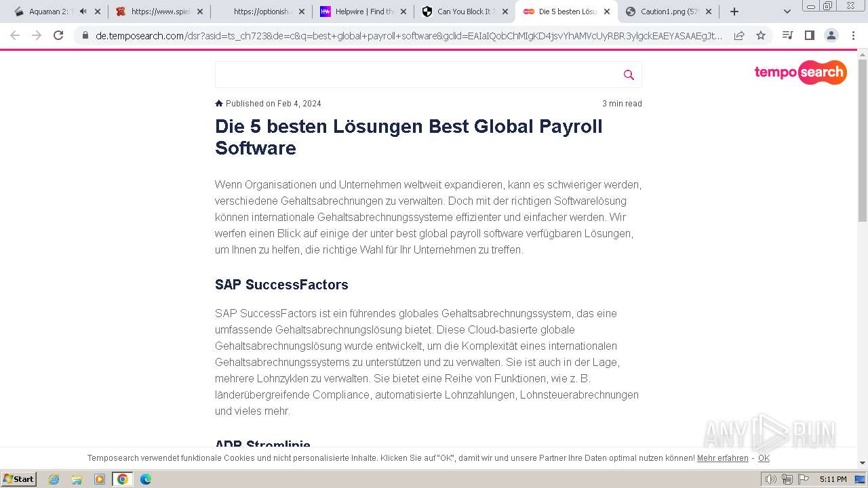Bookmark this page with the star icon
The width and height of the screenshot is (868, 488).
761,35
